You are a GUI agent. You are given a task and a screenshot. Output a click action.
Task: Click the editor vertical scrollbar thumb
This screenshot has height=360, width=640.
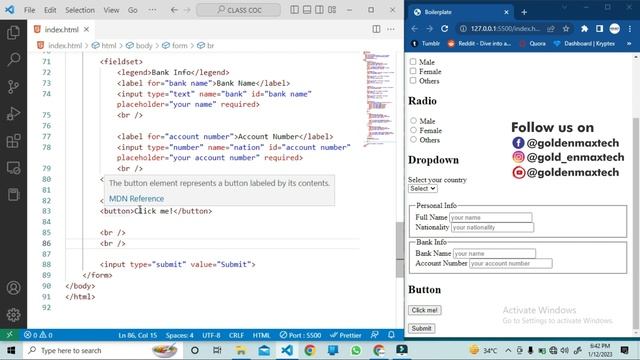(400, 250)
